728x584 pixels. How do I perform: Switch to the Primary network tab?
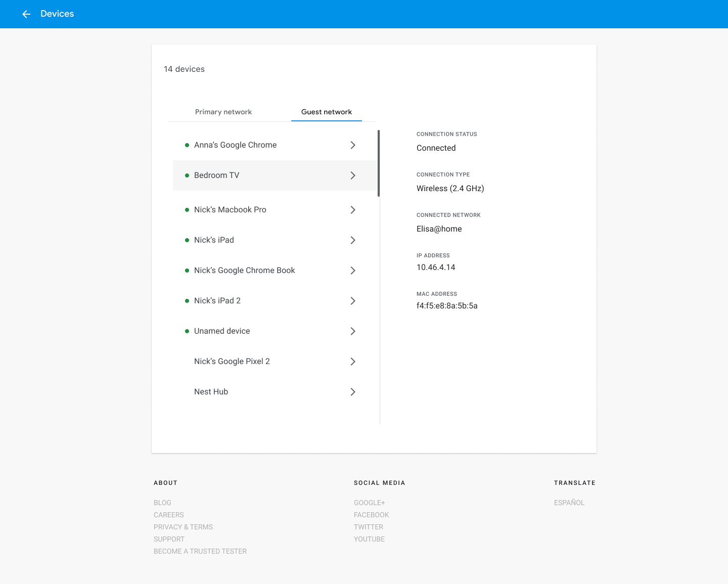tap(223, 112)
